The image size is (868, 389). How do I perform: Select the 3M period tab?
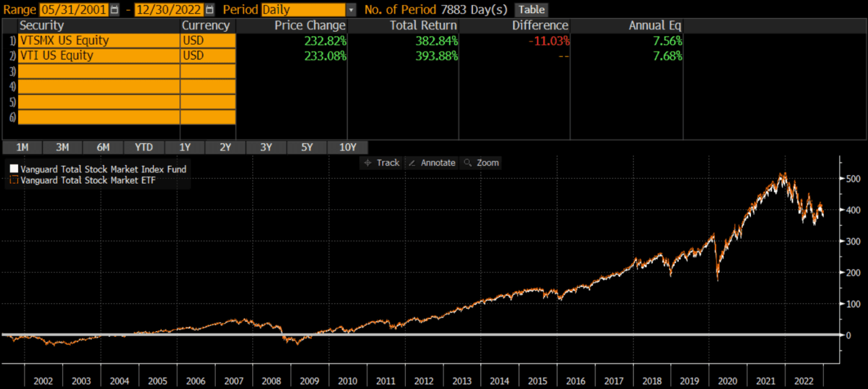point(62,147)
